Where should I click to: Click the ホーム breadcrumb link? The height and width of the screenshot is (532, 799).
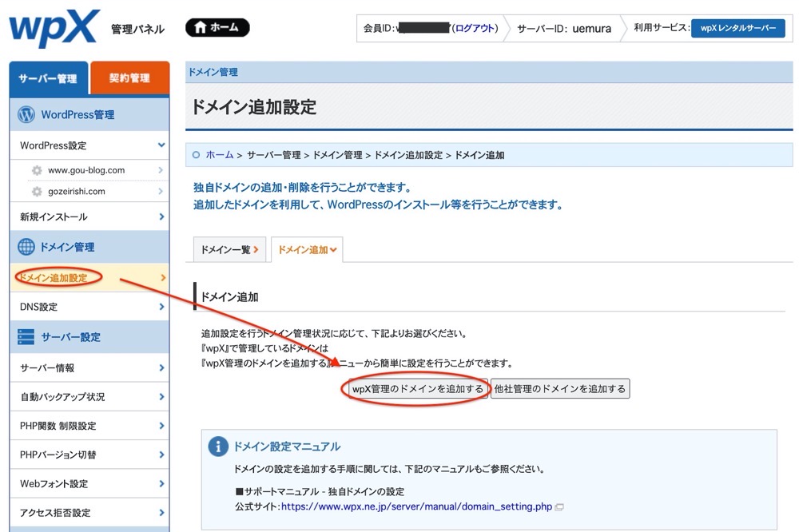coord(220,156)
